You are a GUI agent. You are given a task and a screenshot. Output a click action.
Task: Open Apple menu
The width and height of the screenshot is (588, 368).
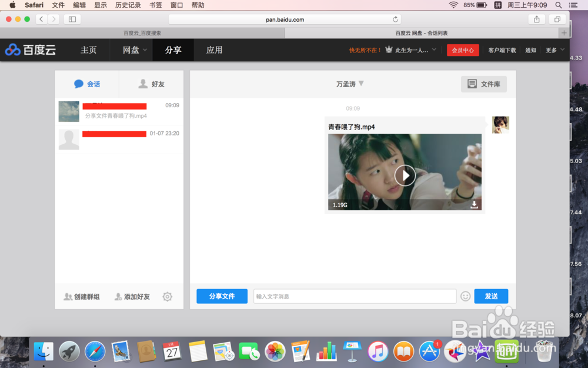point(12,5)
